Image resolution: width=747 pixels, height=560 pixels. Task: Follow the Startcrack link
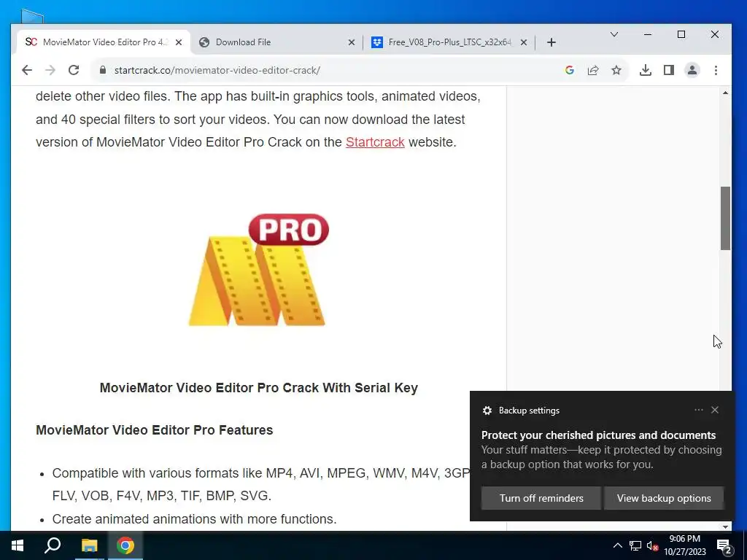tap(375, 142)
